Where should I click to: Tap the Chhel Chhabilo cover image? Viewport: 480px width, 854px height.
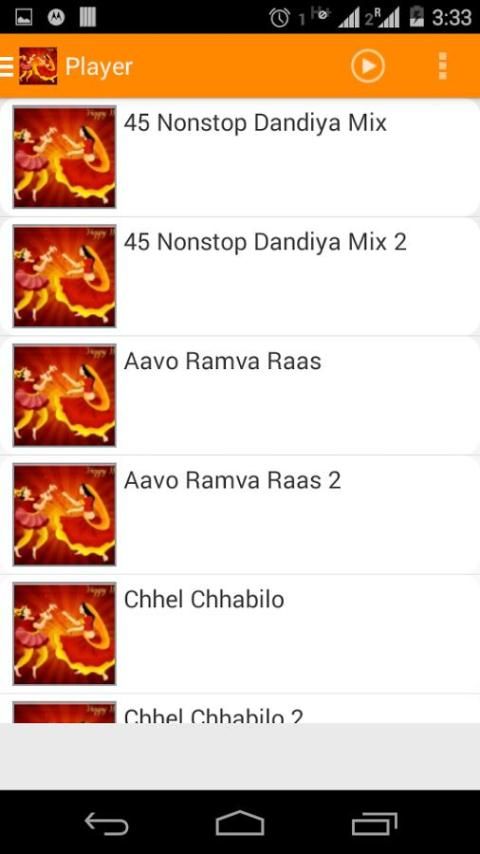pyautogui.click(x=64, y=634)
